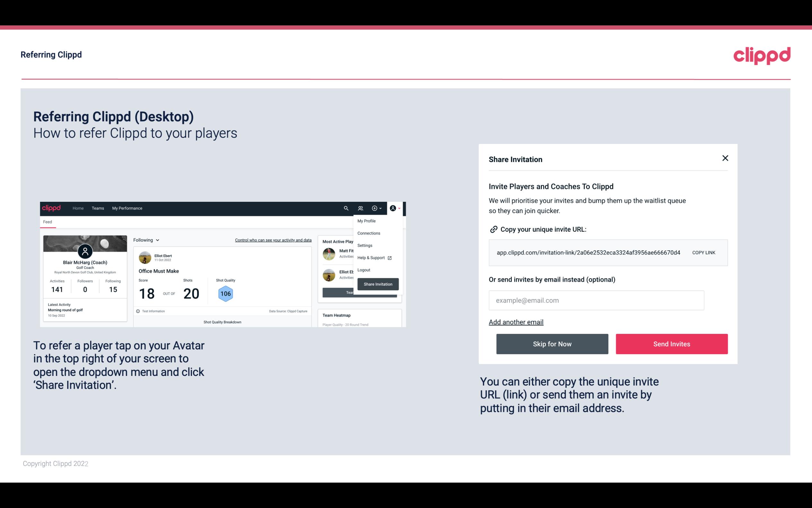Click the connections icon in the nav bar
The width and height of the screenshot is (812, 508).
pos(360,208)
